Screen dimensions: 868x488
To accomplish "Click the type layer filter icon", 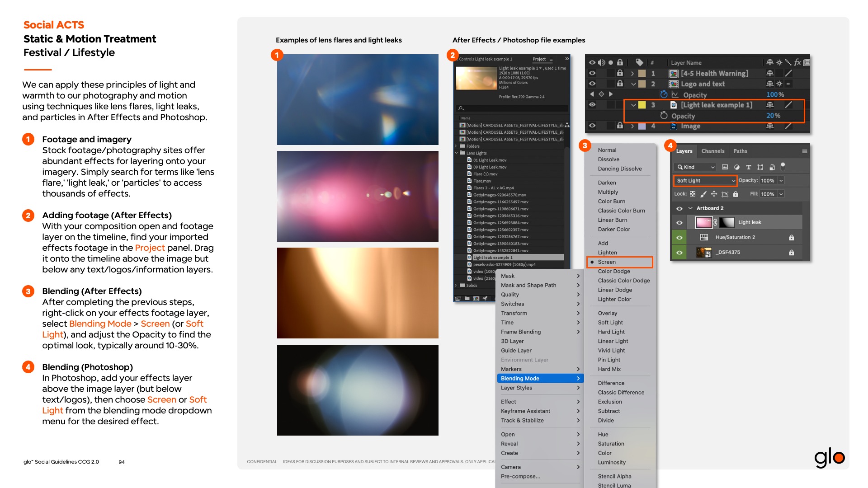I will (x=749, y=167).
